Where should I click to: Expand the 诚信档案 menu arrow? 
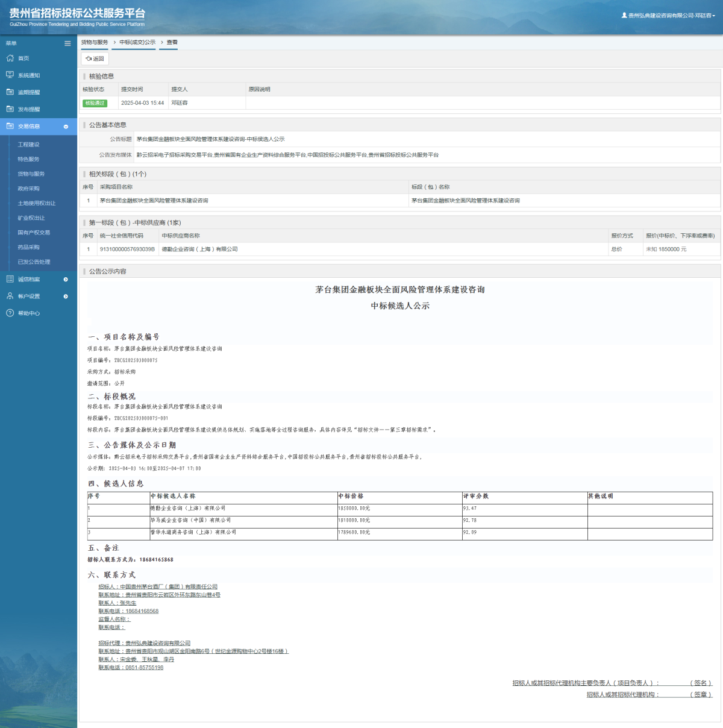66,279
